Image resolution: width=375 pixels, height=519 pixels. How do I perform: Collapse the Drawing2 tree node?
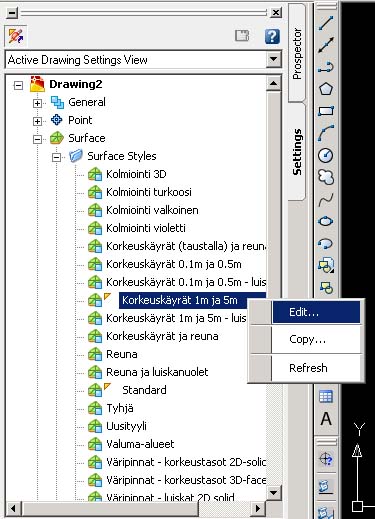18,85
